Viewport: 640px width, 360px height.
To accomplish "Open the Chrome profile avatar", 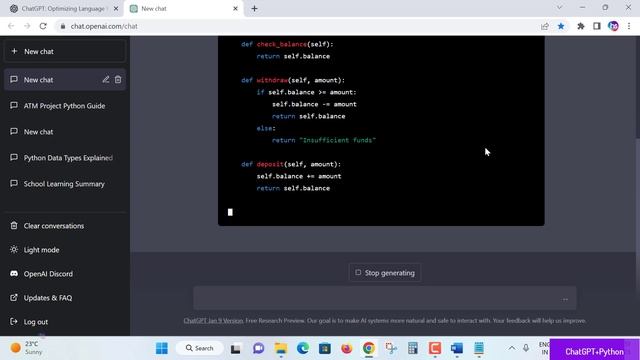I will pos(613,26).
